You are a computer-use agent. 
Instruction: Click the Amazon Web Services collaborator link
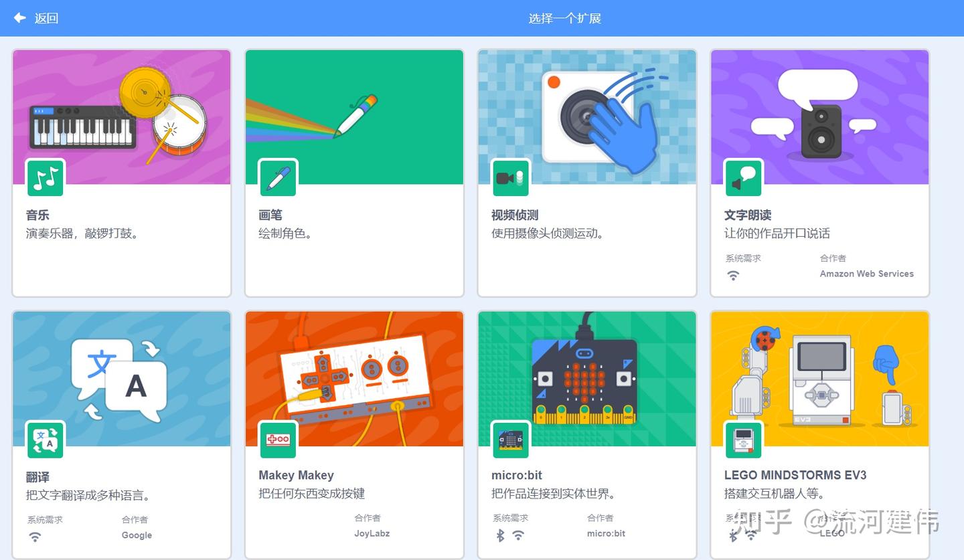coord(866,274)
